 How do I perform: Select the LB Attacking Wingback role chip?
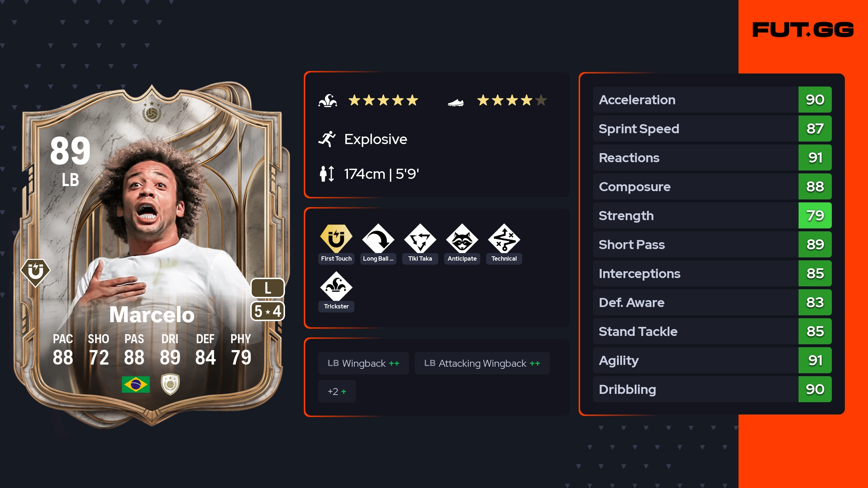[482, 363]
